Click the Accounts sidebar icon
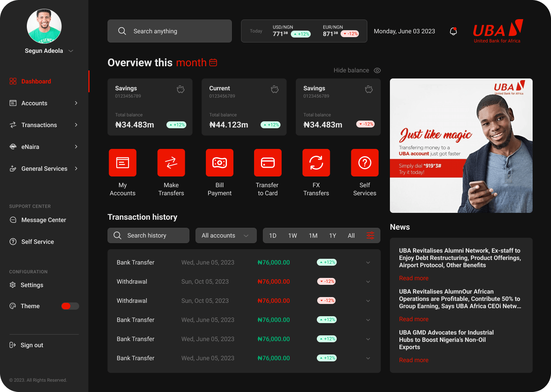This screenshot has width=551, height=392. click(x=13, y=103)
